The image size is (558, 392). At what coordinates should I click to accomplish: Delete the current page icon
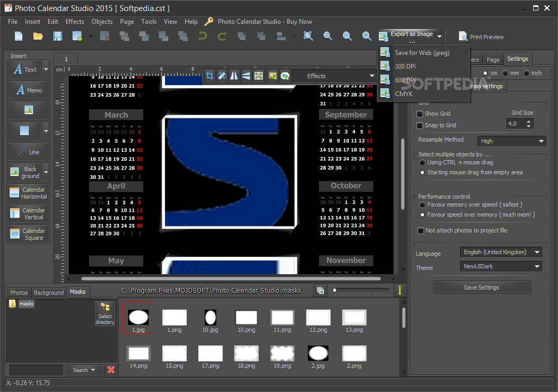105,36
